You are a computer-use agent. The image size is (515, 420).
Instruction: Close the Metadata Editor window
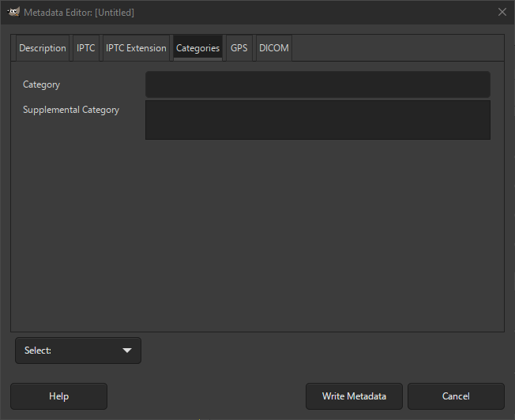click(x=502, y=12)
